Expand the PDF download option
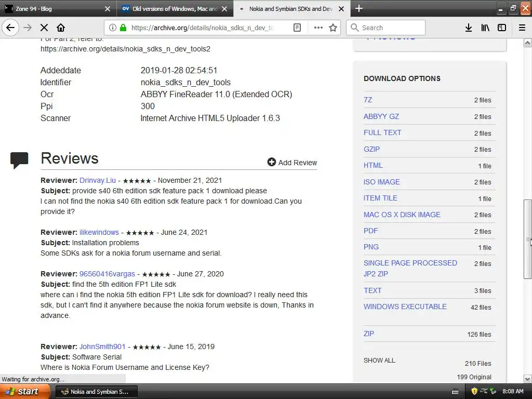This screenshot has width=532, height=399. click(x=370, y=231)
